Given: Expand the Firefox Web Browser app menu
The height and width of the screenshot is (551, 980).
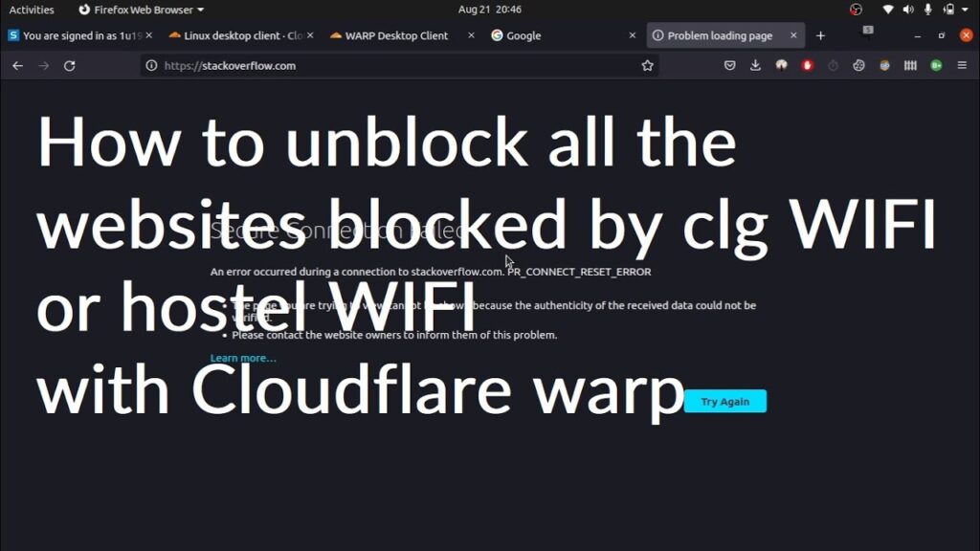Looking at the screenshot, I should [142, 10].
